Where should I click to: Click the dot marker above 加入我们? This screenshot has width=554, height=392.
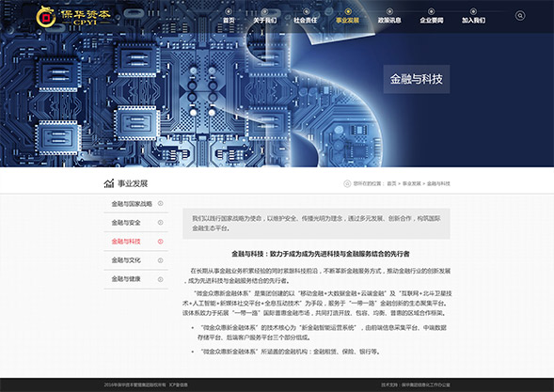pyautogui.click(x=473, y=11)
